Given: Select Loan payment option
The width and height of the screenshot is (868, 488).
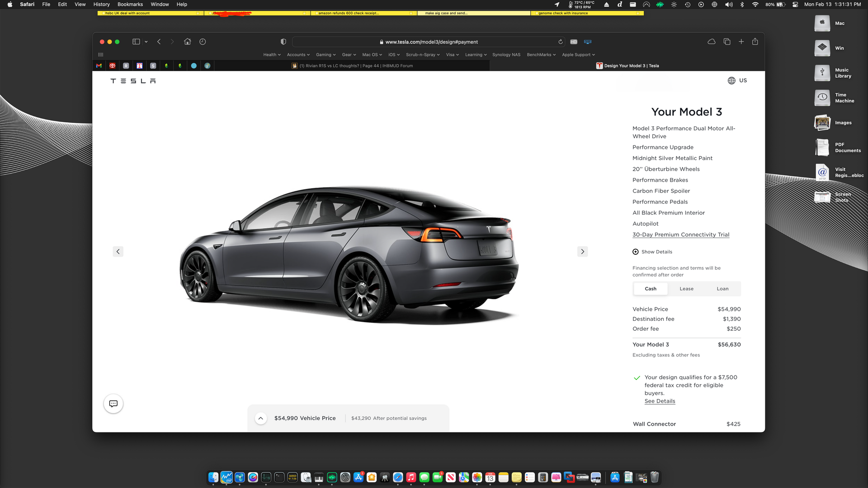Looking at the screenshot, I should tap(722, 289).
